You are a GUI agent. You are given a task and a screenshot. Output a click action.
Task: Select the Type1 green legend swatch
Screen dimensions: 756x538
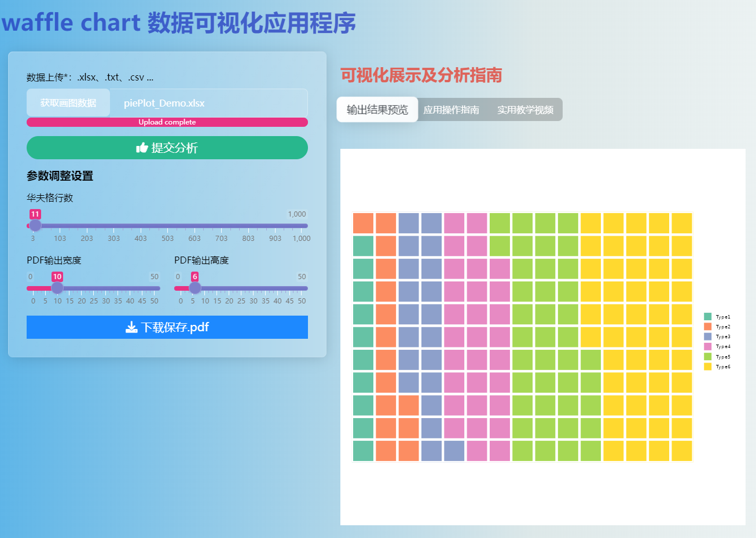707,317
